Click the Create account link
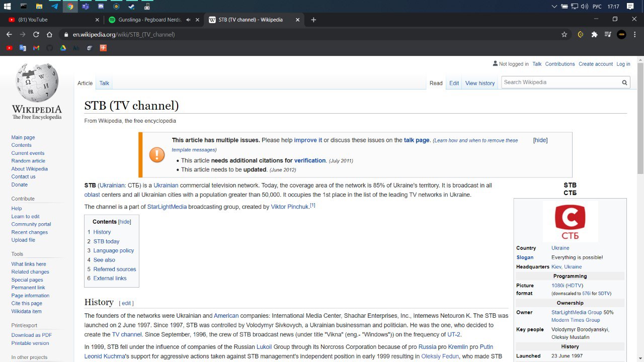 596,64
